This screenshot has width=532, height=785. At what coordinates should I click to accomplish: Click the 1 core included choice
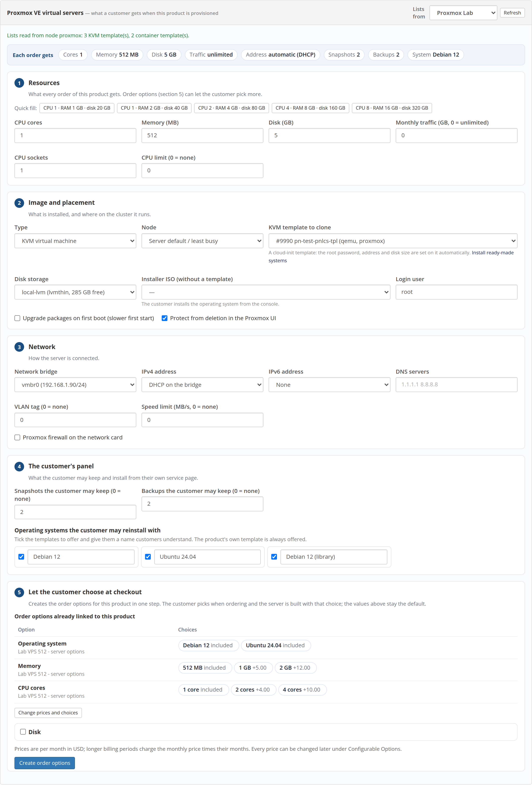point(203,690)
